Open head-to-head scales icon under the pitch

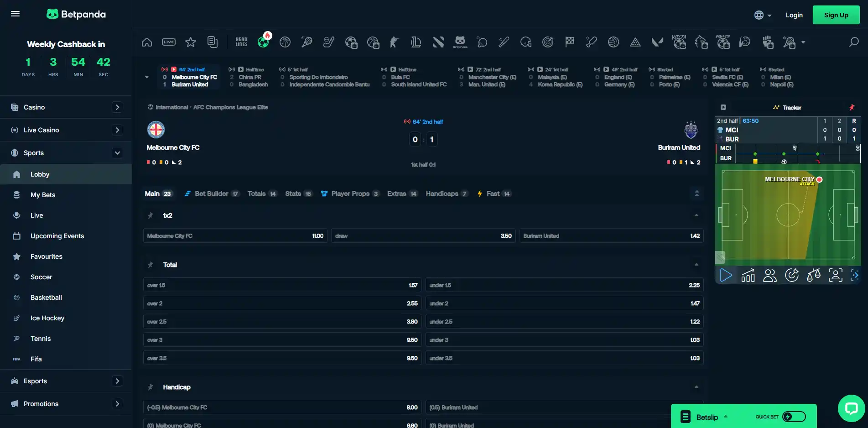[814, 276]
